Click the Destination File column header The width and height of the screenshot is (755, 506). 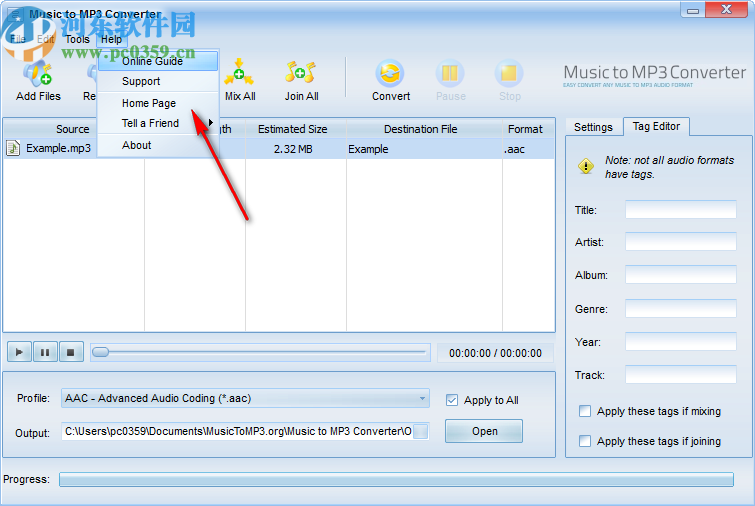[x=424, y=129]
